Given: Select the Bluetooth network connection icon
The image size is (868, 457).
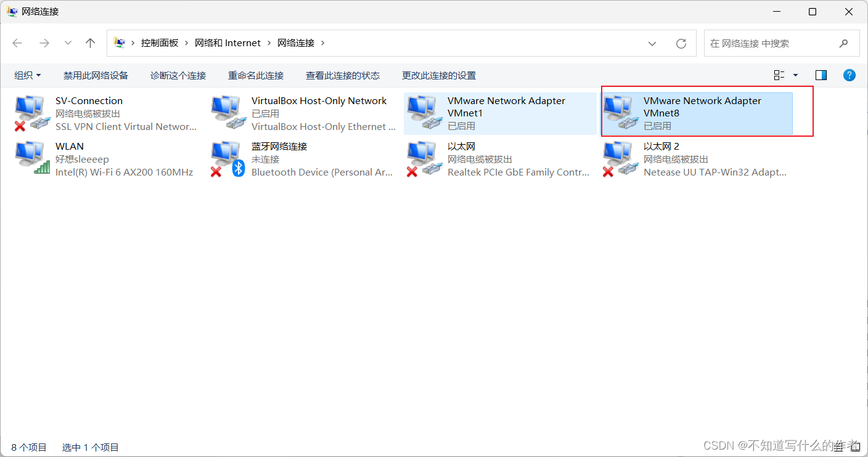Looking at the screenshot, I should pyautogui.click(x=228, y=158).
